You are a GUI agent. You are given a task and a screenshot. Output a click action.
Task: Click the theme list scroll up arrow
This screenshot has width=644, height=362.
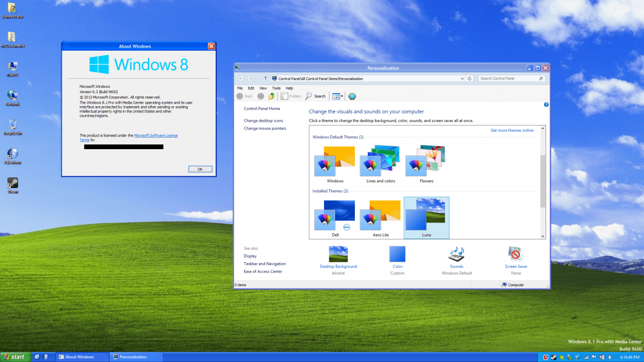pyautogui.click(x=543, y=128)
